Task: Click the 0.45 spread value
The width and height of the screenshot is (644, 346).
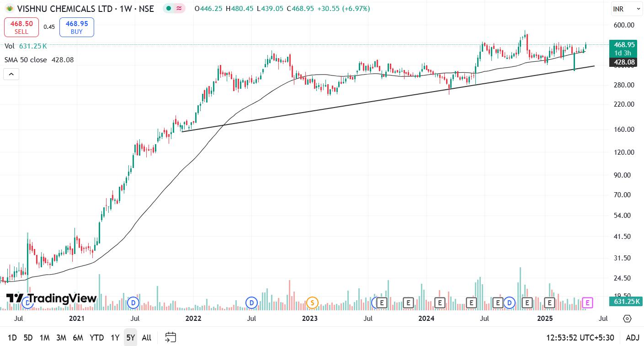Action: 49,27
